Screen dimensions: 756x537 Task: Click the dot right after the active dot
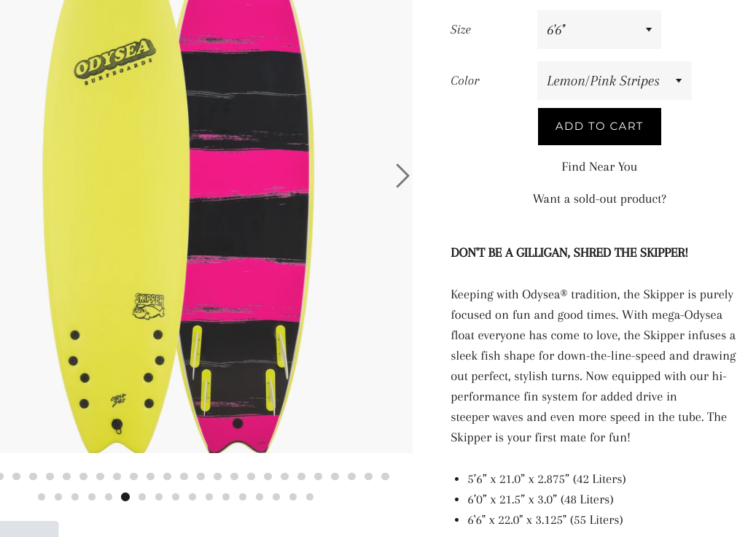(x=142, y=497)
